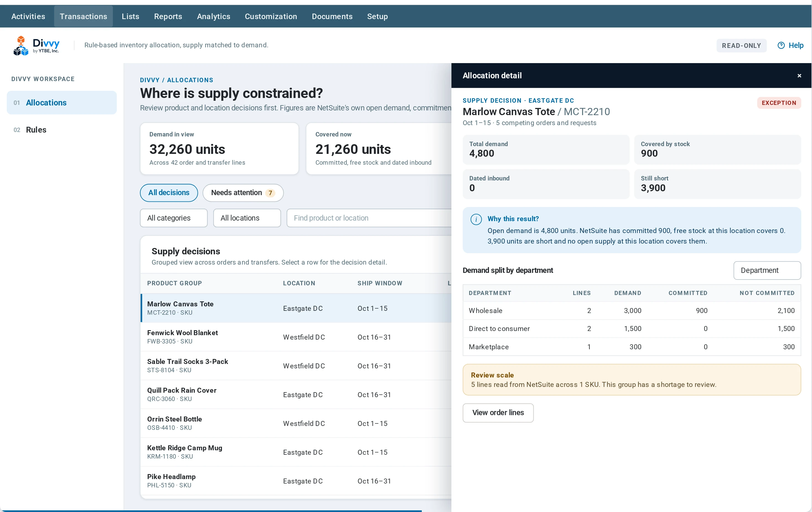This screenshot has height=512, width=812.
Task: Click the LOCATION column header
Action: (299, 283)
